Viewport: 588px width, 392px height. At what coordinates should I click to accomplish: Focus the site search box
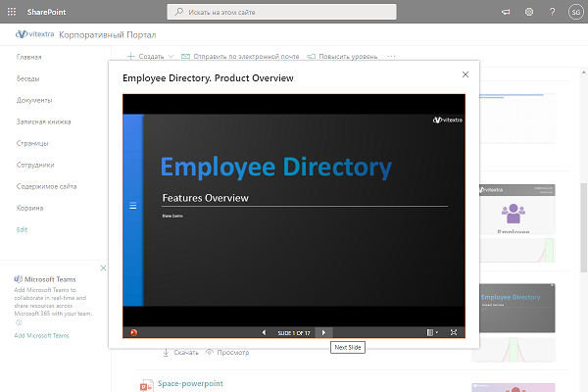pyautogui.click(x=281, y=12)
